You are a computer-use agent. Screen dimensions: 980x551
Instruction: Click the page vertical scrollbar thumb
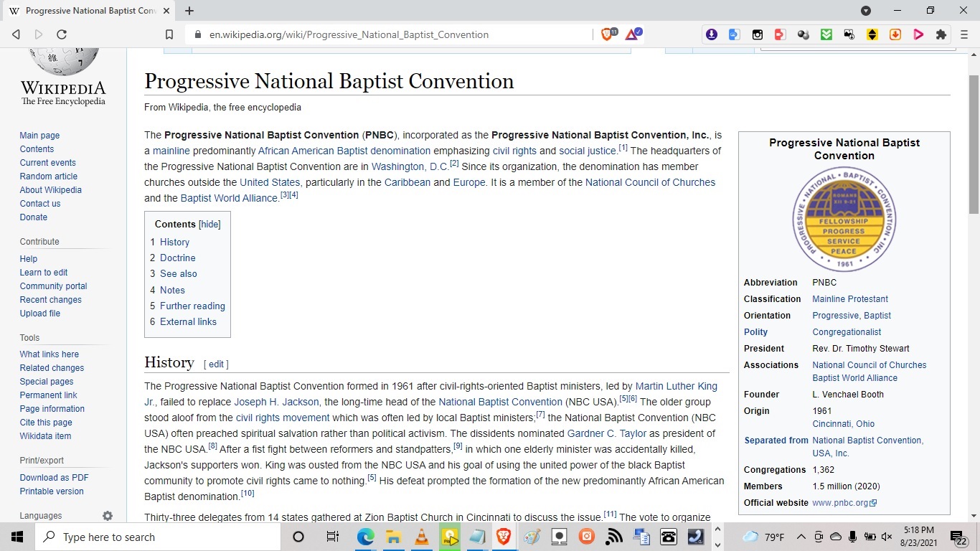click(x=974, y=143)
